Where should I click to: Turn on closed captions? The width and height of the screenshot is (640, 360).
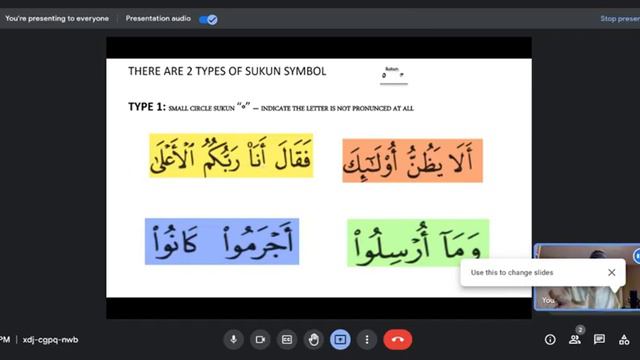(x=287, y=340)
